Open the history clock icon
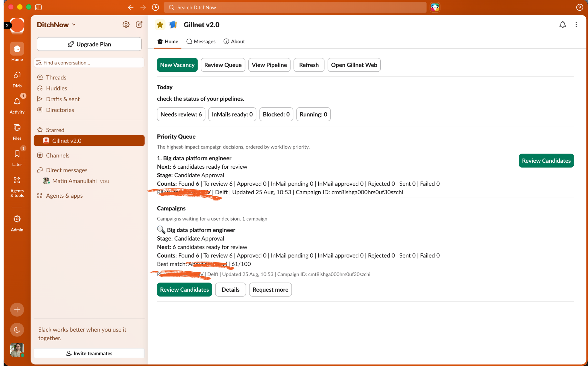The image size is (588, 366). point(155,7)
